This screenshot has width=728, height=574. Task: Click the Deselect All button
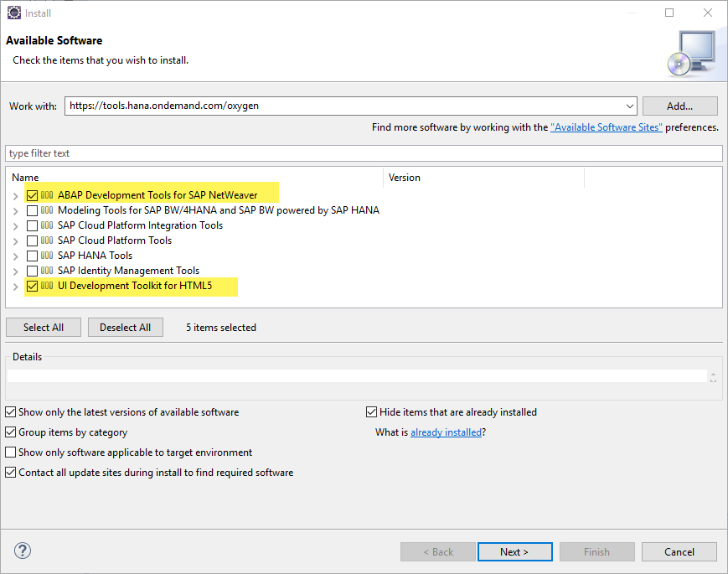(x=126, y=328)
